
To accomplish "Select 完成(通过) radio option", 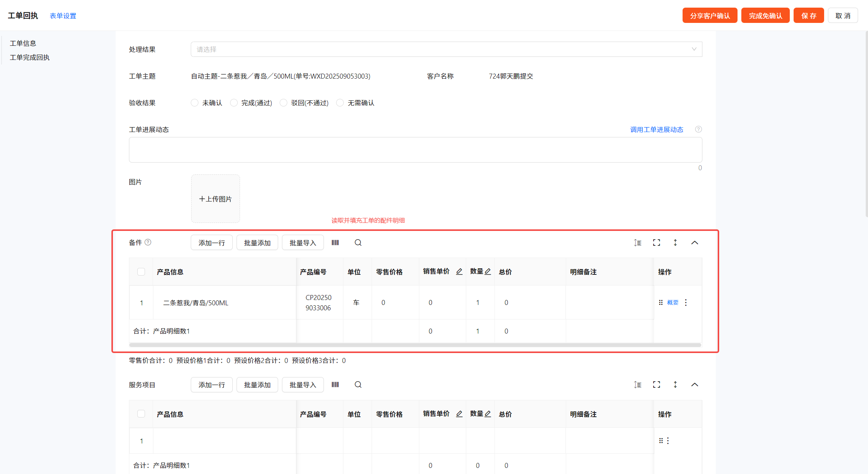I will click(234, 103).
